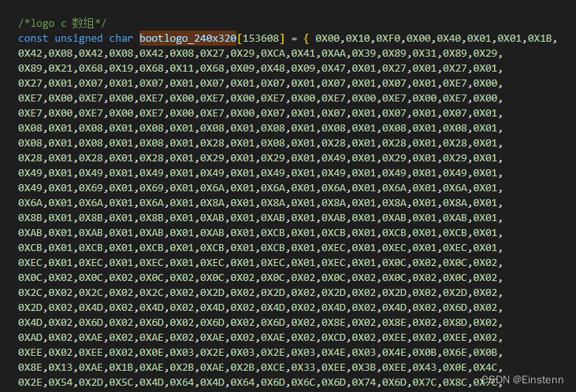Click the '/*logo c 数组*/' comment
The image size is (576, 392).
tap(62, 24)
